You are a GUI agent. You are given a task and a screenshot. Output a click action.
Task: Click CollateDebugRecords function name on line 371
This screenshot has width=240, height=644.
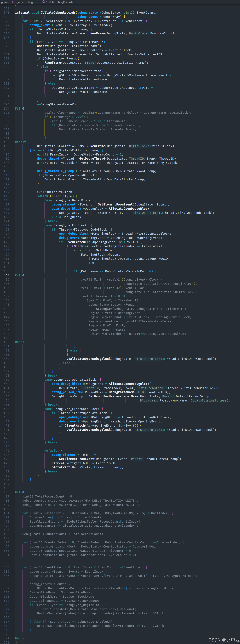(x=58, y=13)
